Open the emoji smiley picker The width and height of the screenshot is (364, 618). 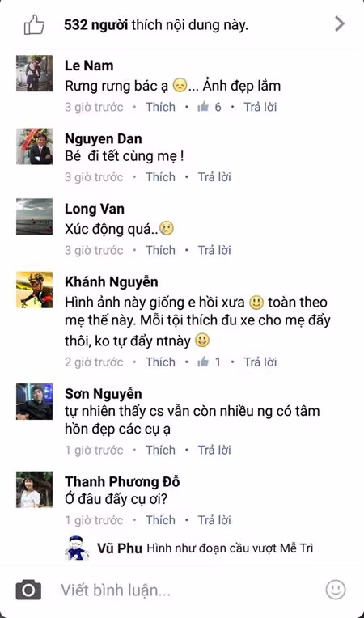click(x=336, y=590)
